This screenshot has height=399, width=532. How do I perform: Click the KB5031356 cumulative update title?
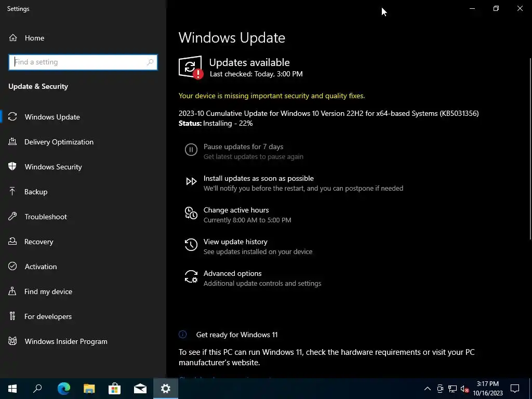[x=329, y=113]
